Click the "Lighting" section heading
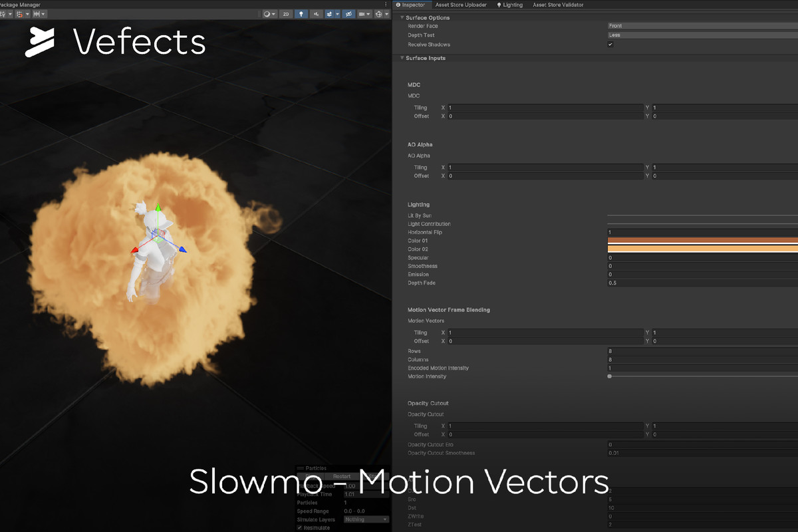Screen dimensions: 798x532 pyautogui.click(x=418, y=205)
